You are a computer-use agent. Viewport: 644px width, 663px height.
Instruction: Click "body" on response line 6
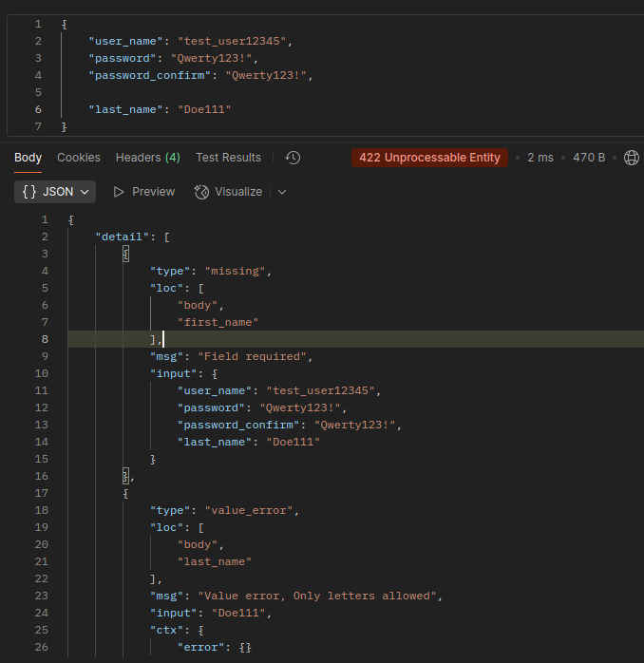point(198,305)
